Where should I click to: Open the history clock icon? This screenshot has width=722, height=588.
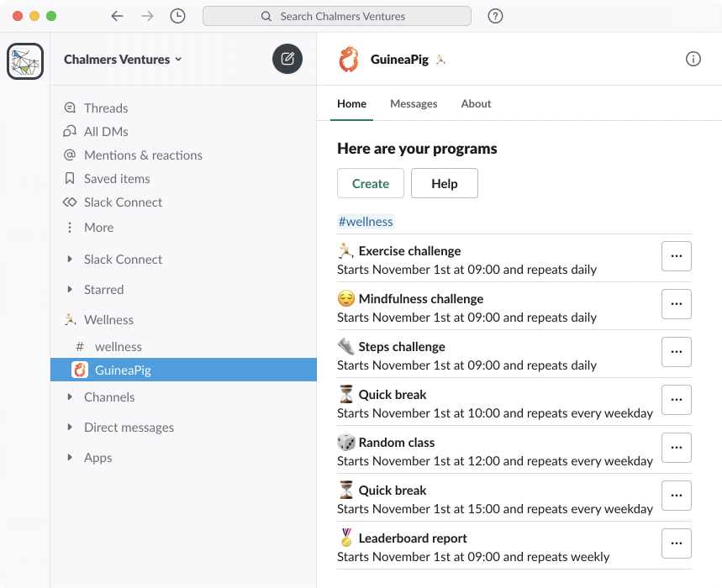click(177, 16)
